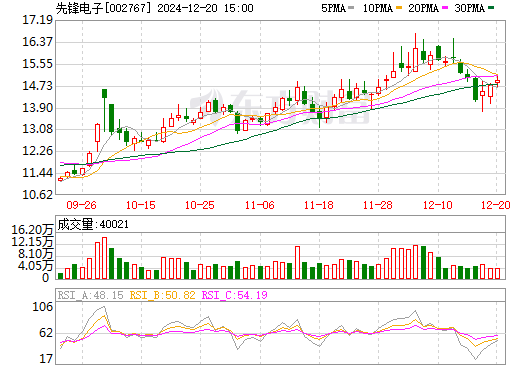
Task: Select the timestamp 2024-12-20 15:00
Action: [x=205, y=8]
